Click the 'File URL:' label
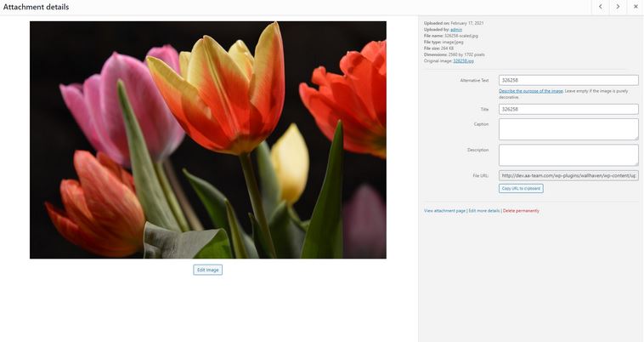The height and width of the screenshot is (342, 644). point(481,175)
